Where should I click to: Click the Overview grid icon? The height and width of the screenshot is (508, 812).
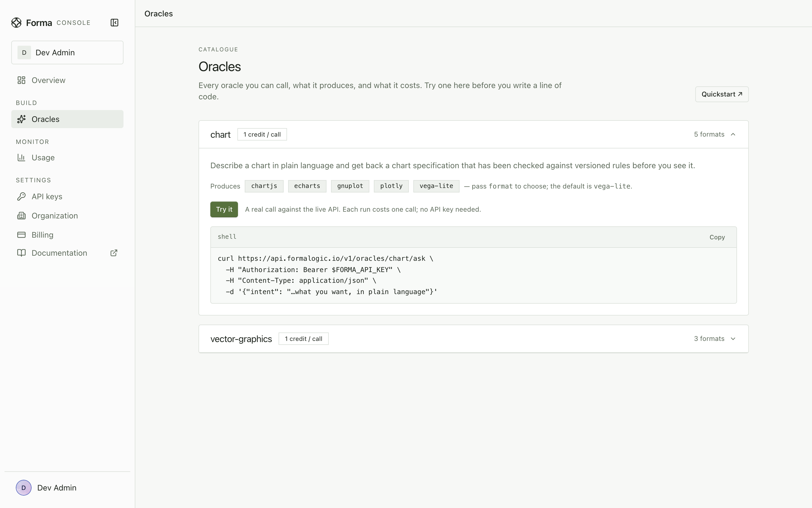[21, 80]
